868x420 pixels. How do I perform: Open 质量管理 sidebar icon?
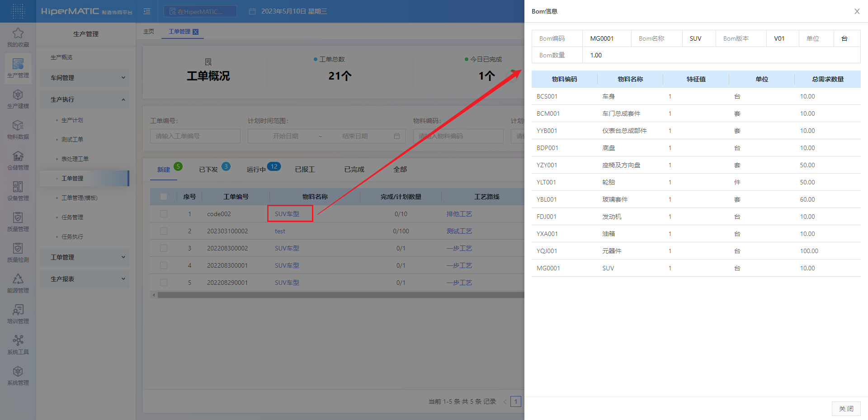18,217
